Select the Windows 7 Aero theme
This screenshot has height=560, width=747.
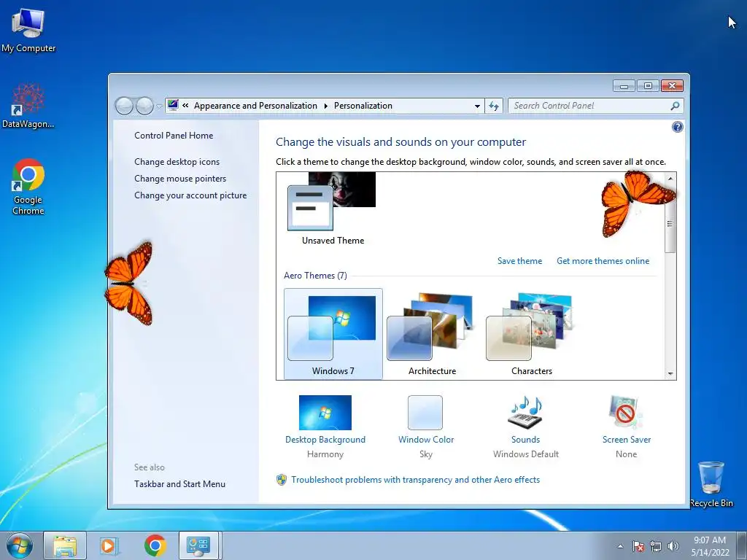[333, 334]
